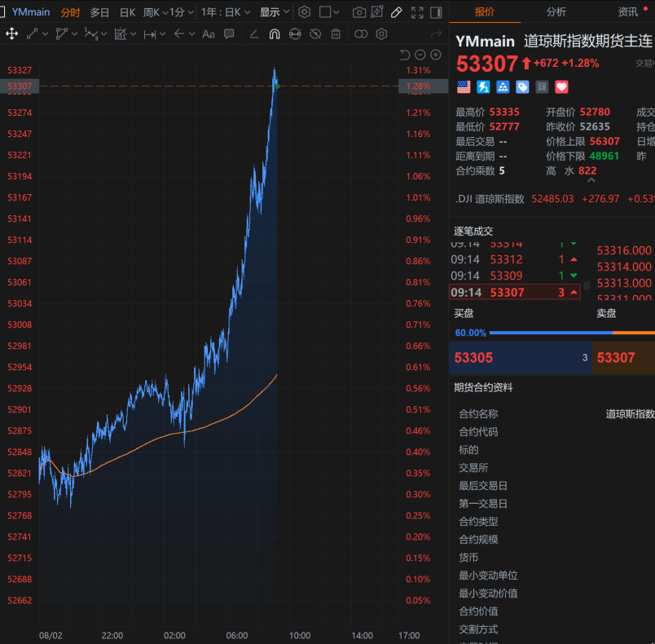
Task: Collapse quote details with up chevron
Action: pos(591,180)
